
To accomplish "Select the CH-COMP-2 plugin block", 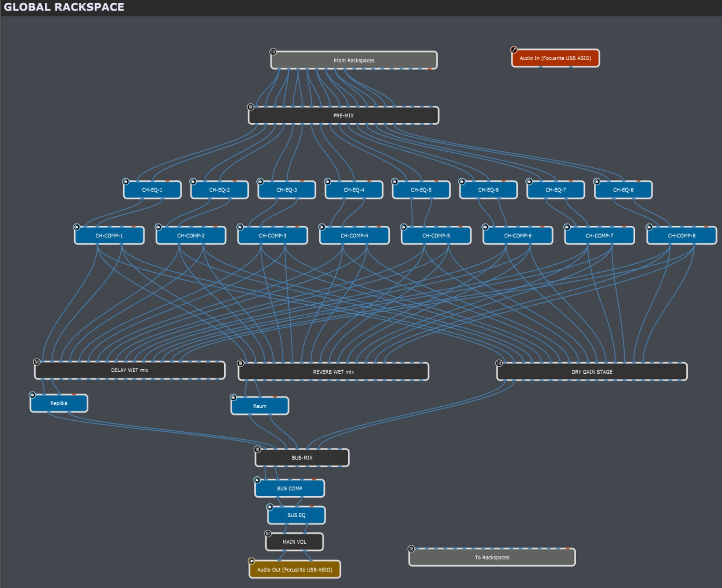I will coord(191,236).
